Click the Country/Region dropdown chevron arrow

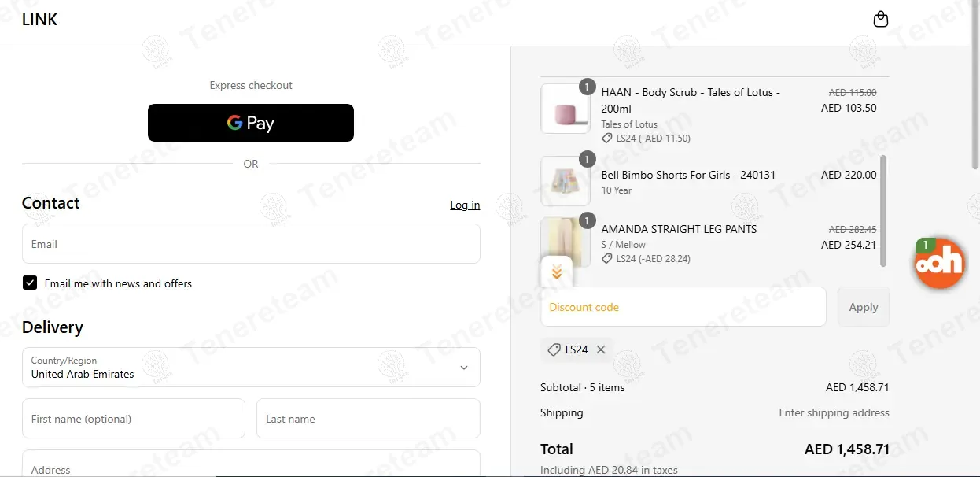(x=464, y=368)
